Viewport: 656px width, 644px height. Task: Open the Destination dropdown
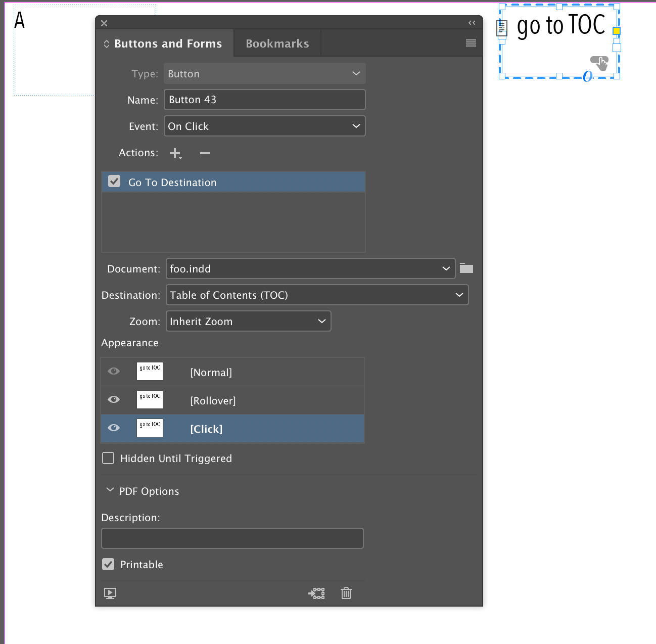pos(317,295)
